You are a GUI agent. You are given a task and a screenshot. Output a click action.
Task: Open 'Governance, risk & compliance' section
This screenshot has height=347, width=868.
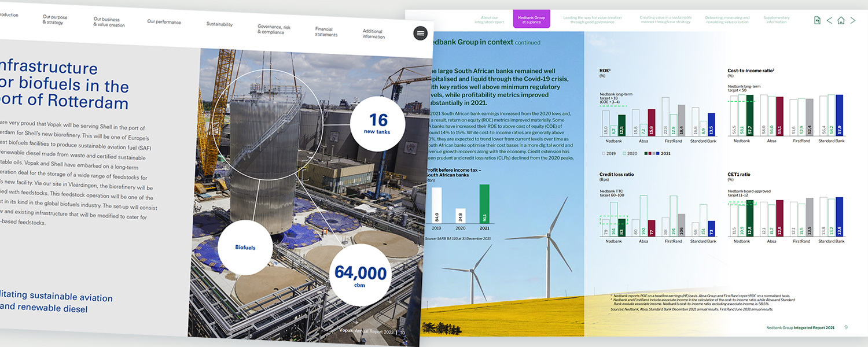[x=274, y=29]
